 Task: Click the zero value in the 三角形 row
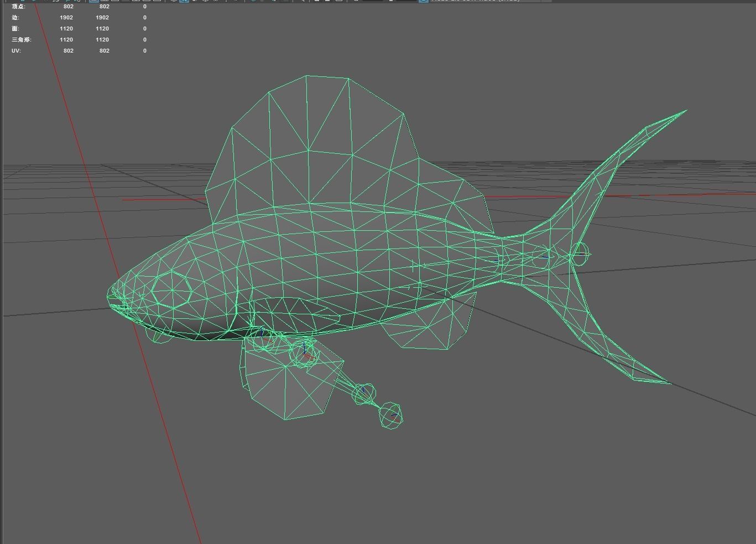coord(145,40)
